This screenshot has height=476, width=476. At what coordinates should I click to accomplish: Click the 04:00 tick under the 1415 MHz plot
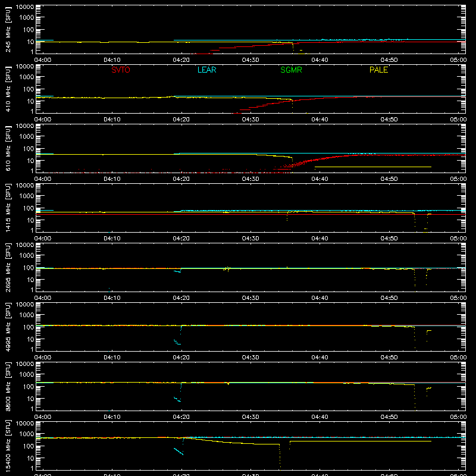[x=42, y=239]
